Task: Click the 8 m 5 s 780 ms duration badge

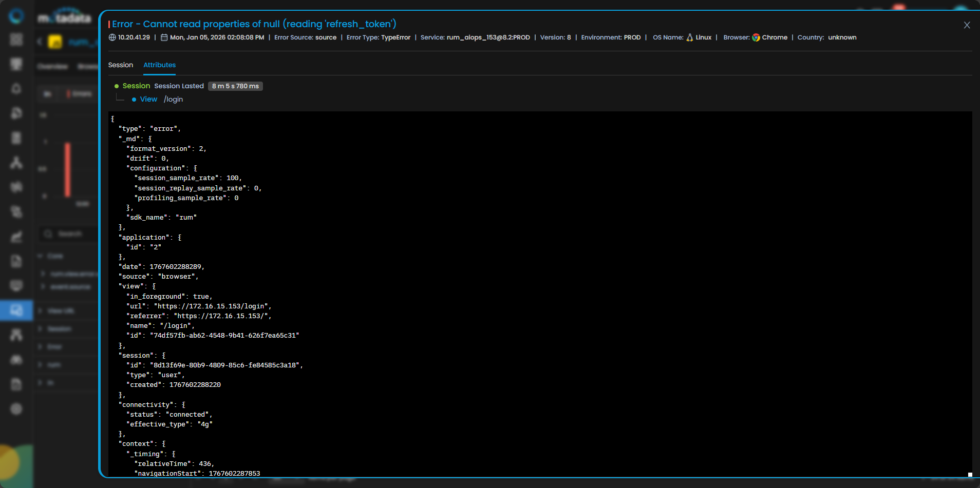Action: click(x=235, y=86)
